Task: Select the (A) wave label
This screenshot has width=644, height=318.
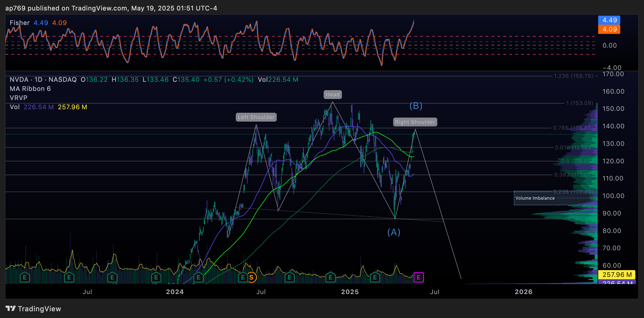Action: [x=394, y=232]
